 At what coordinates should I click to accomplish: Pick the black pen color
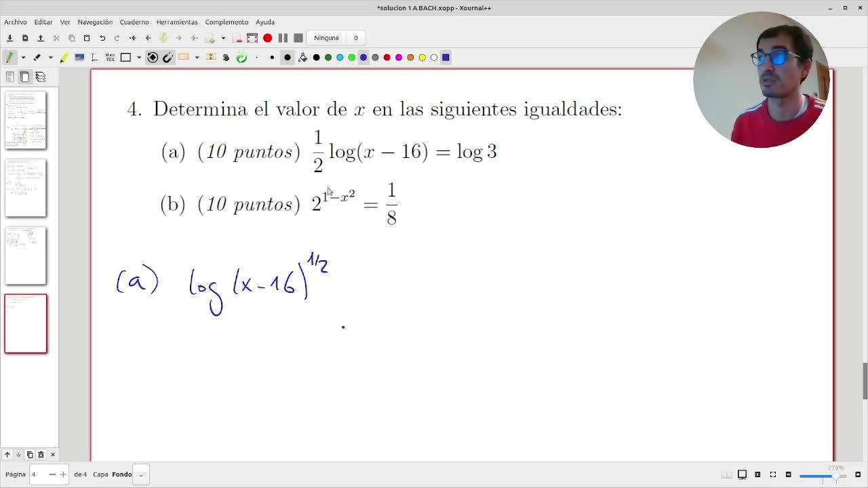tap(316, 58)
